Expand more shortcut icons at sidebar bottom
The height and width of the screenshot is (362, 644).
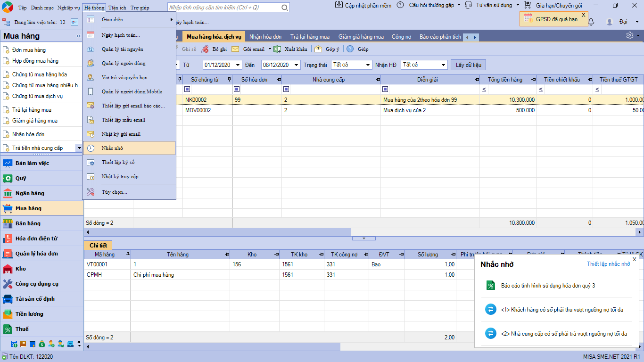point(78,343)
